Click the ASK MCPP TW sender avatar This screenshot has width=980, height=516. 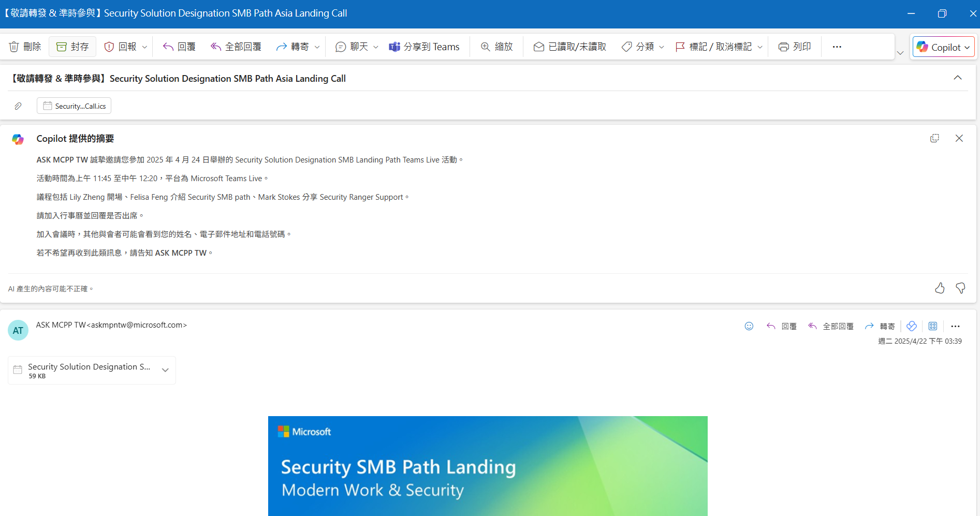18,330
